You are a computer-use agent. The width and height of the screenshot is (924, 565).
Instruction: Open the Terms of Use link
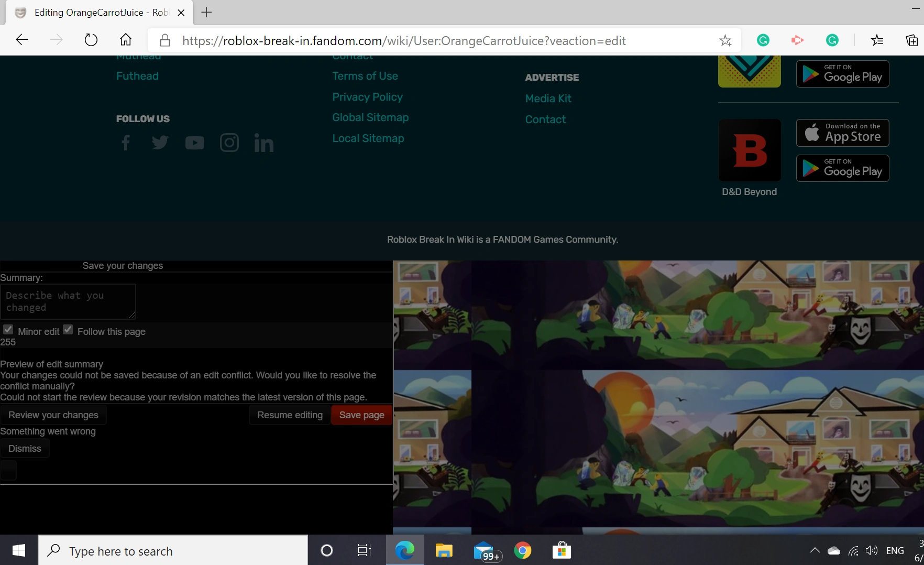(365, 76)
